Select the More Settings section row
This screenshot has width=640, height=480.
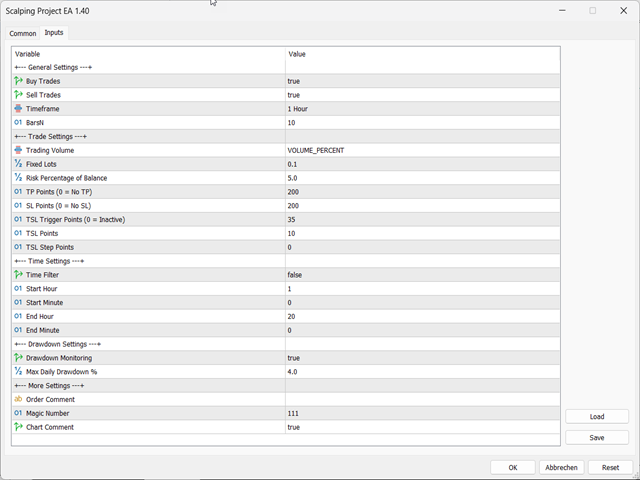point(286,386)
